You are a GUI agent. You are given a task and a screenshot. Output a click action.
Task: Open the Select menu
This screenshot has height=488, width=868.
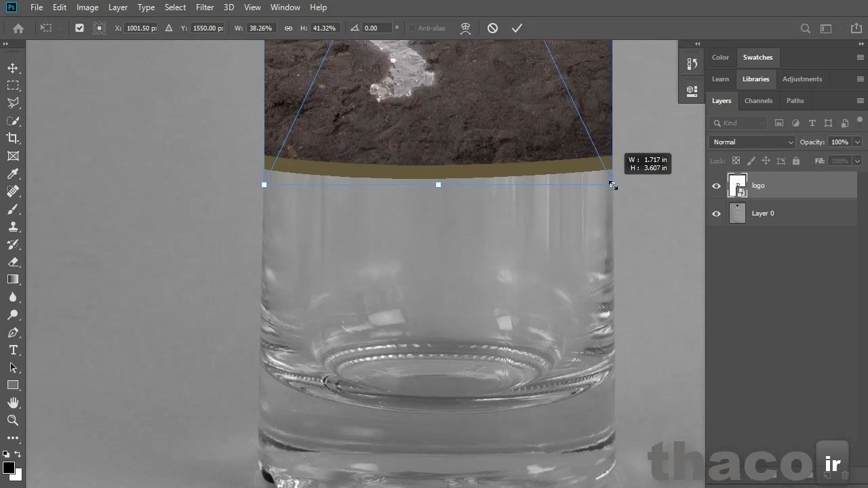point(175,7)
